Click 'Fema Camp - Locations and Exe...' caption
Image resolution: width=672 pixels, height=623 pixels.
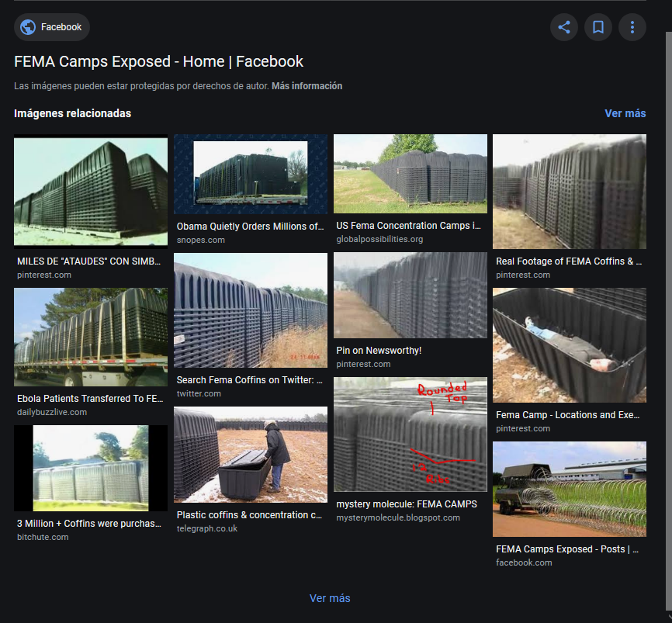(x=567, y=415)
